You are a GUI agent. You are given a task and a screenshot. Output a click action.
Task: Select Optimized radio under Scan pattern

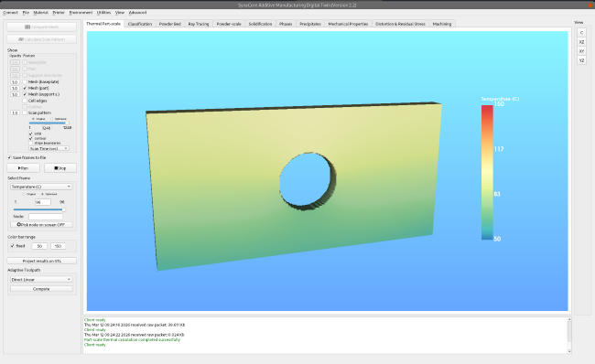click(51, 119)
